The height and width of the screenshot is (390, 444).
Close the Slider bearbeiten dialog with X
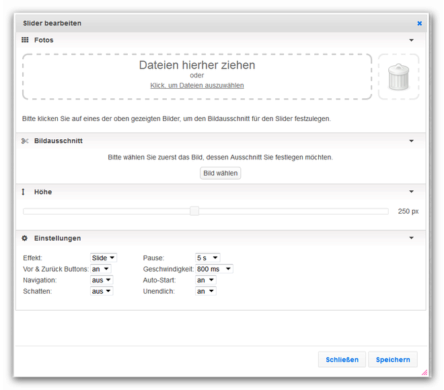pyautogui.click(x=419, y=23)
